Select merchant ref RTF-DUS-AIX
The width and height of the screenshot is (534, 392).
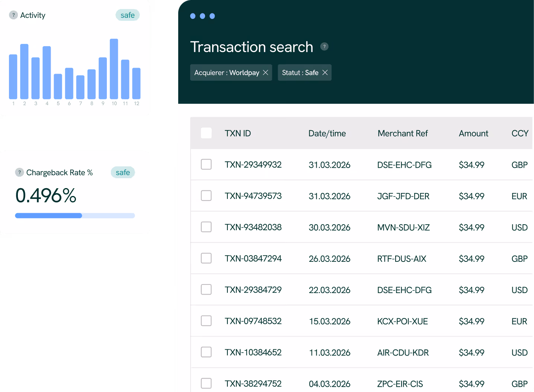coord(402,258)
